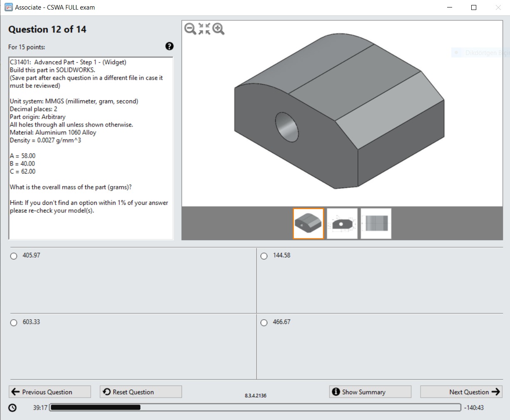Open the Show Summary panel

pos(369,391)
